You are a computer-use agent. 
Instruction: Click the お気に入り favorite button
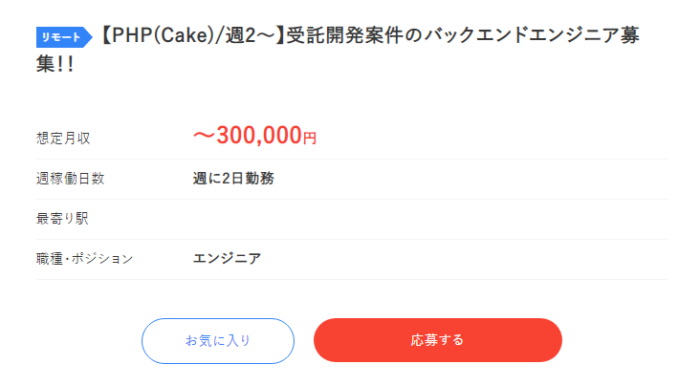pos(218,341)
